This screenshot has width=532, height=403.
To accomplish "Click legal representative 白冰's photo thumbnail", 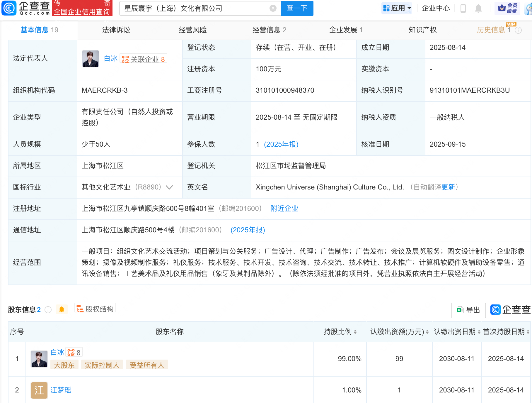I will coord(90,59).
